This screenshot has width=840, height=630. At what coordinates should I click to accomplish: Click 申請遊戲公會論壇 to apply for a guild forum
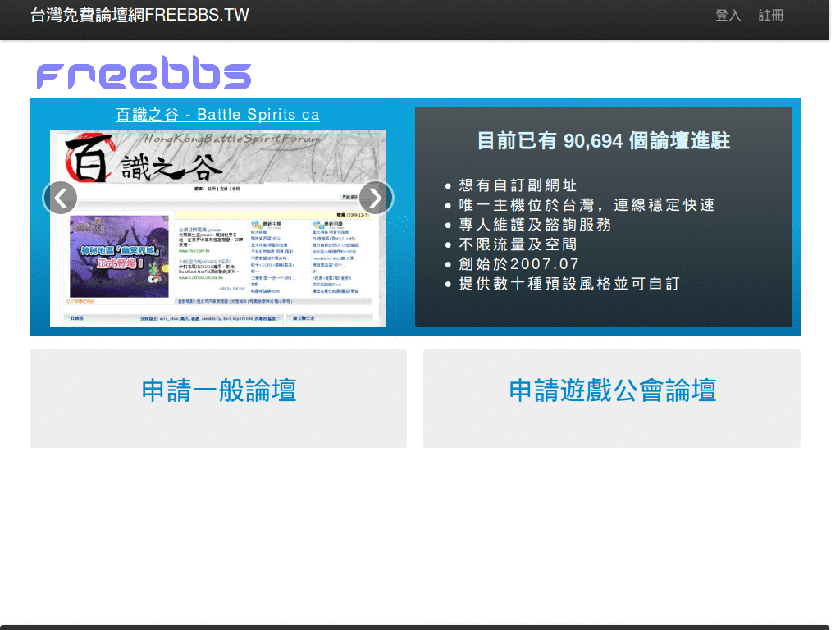click(612, 390)
